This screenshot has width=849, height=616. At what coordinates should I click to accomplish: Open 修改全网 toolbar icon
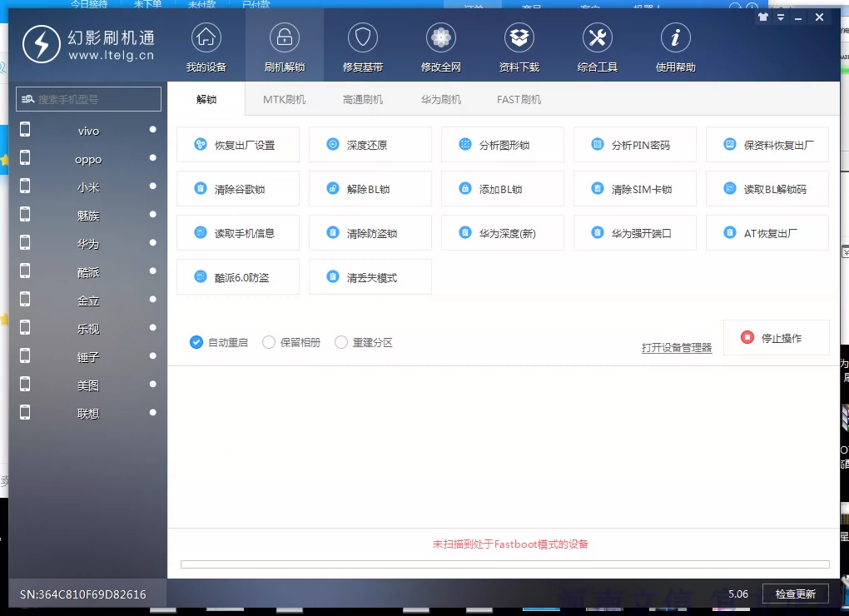coord(441,37)
